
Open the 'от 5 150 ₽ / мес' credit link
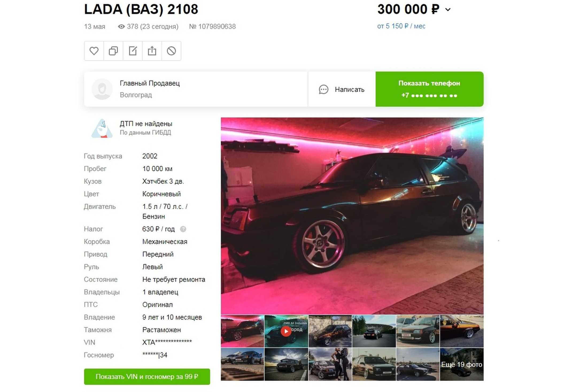pos(401,26)
